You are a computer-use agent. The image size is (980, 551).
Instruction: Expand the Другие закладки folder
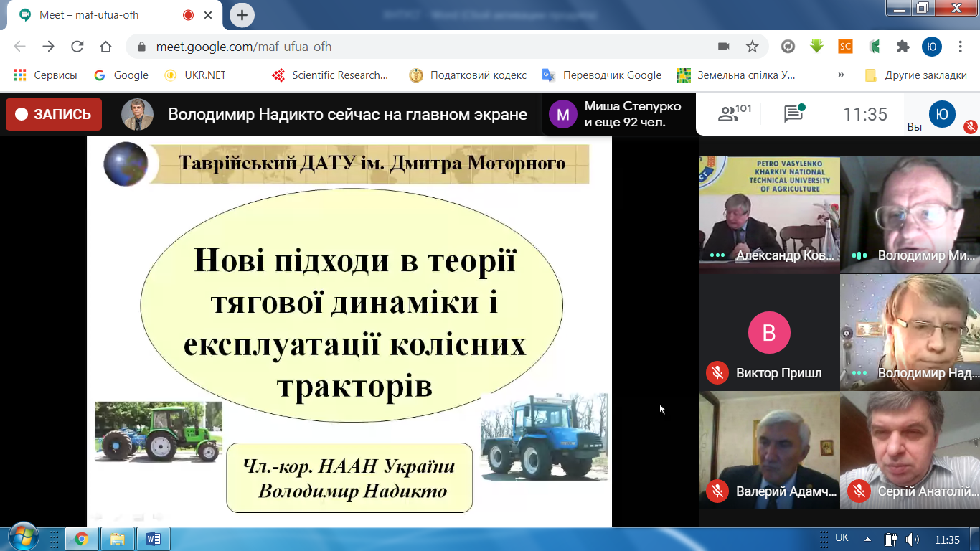tap(916, 75)
